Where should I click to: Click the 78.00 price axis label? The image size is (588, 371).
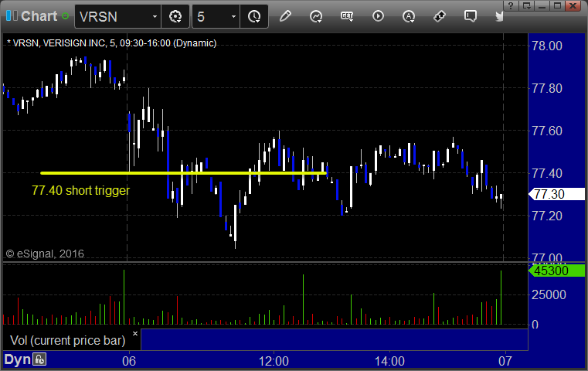click(547, 46)
